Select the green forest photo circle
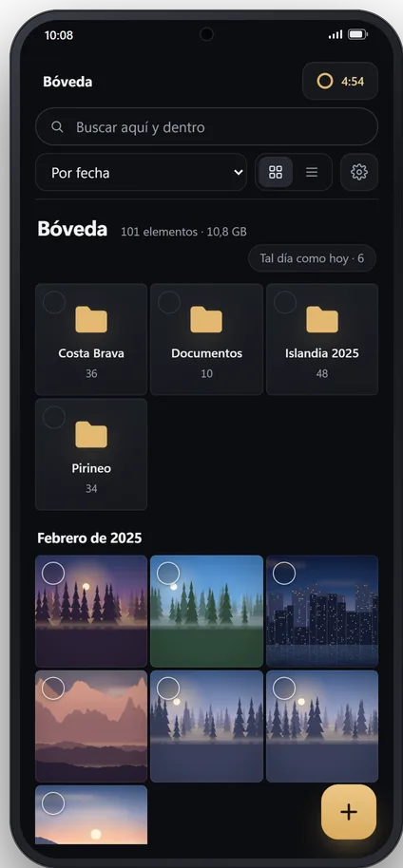 pos(168,574)
